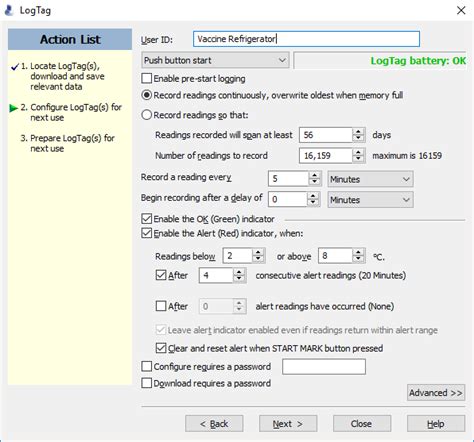This screenshot has height=442, width=474.
Task: Click the Close button
Action: pyautogui.click(x=362, y=424)
